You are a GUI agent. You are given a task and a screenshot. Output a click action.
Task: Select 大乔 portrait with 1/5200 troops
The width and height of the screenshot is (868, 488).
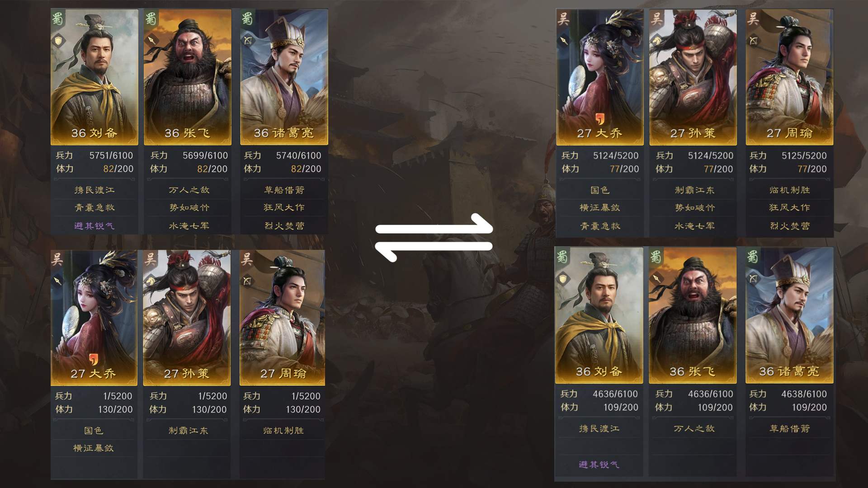94,318
